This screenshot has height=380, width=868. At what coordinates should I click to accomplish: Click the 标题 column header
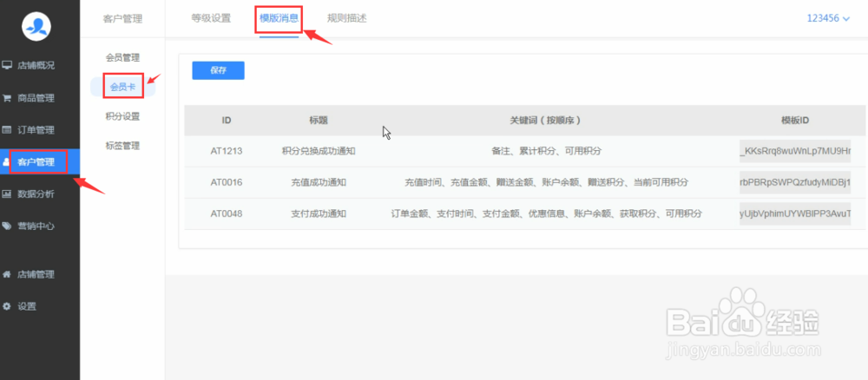tap(319, 120)
